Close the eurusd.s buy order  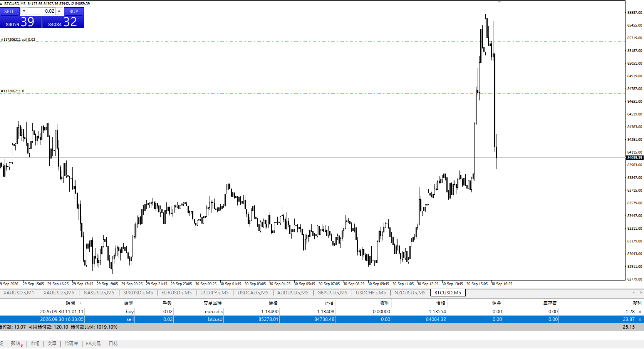640,312
